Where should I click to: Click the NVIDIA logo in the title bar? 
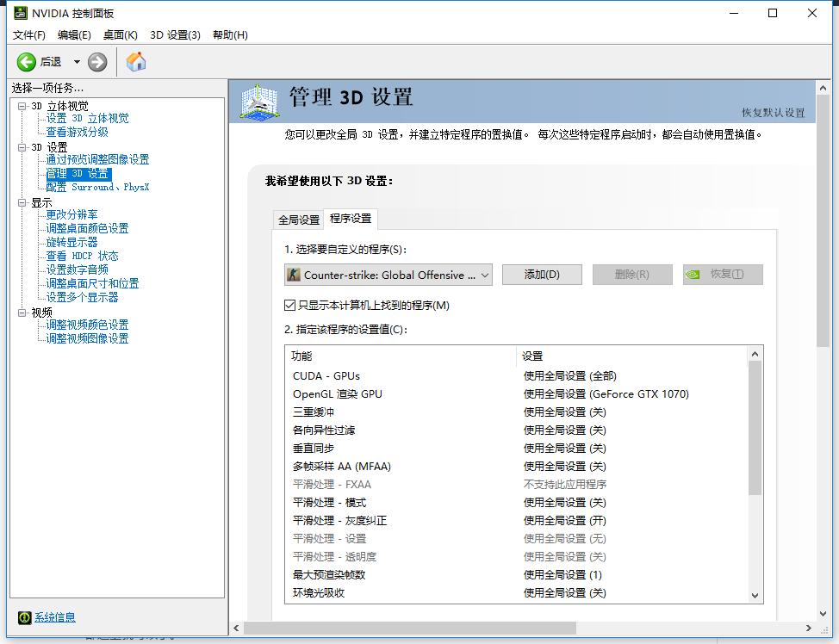pos(21,13)
